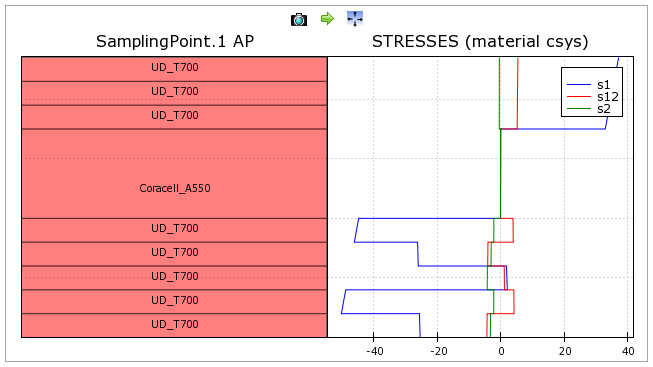653x367 pixels.
Task: Click the STRESSES (material csys) heading
Action: pyautogui.click(x=480, y=41)
